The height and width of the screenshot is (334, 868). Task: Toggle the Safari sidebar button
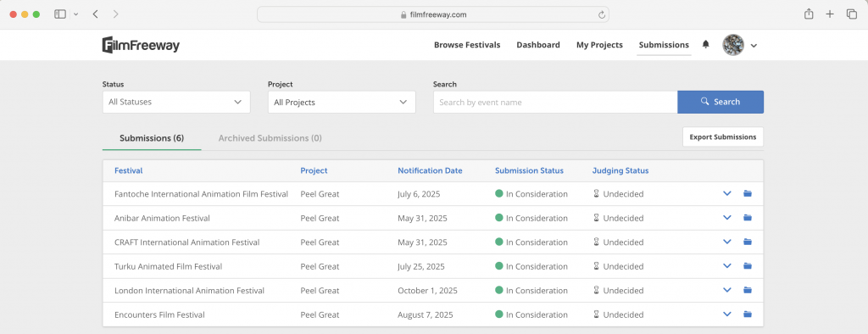60,14
